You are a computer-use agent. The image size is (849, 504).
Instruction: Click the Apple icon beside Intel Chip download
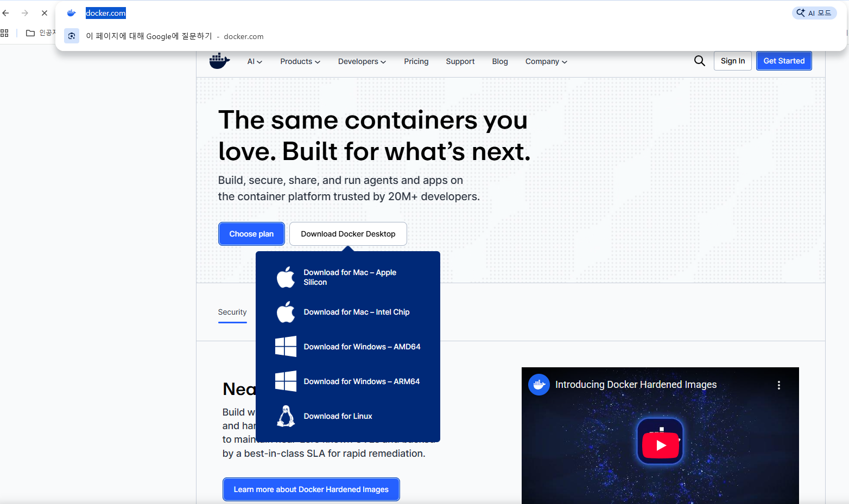[x=286, y=312]
